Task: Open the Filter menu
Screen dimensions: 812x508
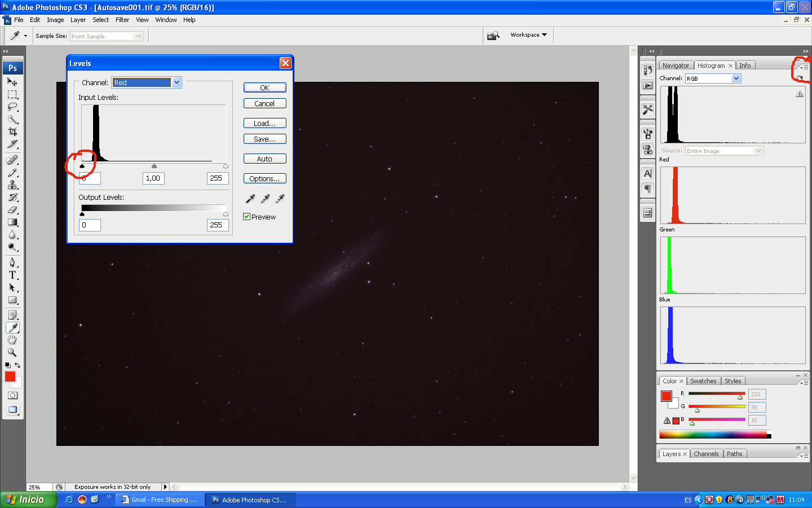Action: [x=122, y=20]
